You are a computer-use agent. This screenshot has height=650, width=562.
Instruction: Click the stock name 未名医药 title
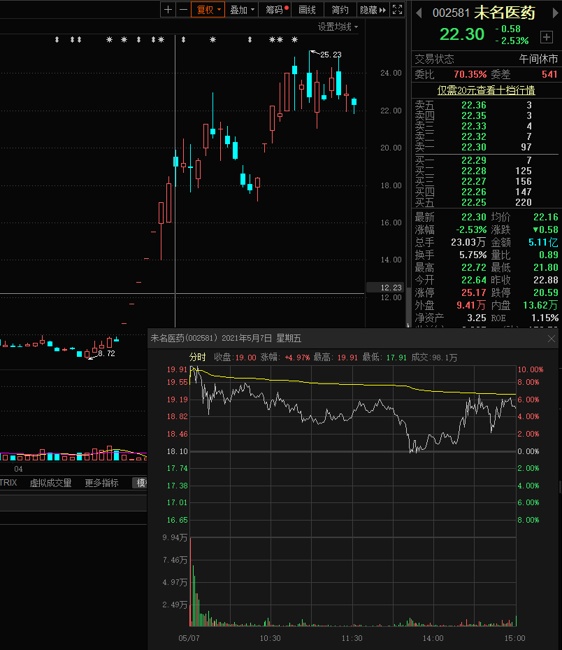(504, 12)
